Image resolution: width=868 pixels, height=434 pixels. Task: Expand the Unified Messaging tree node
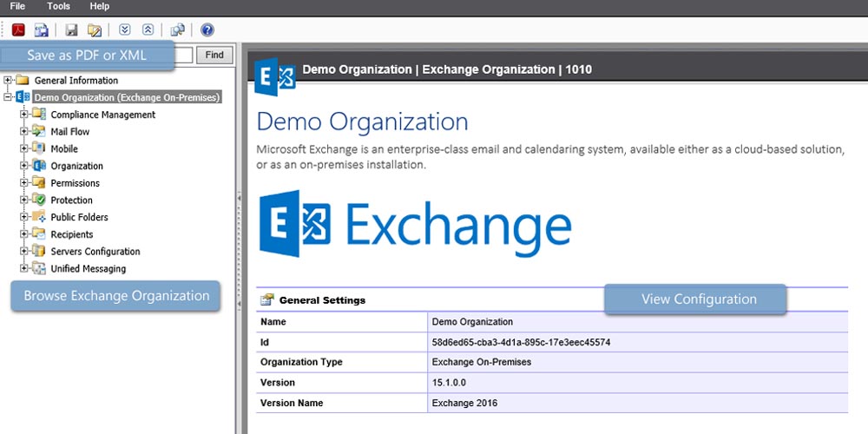pos(23,269)
